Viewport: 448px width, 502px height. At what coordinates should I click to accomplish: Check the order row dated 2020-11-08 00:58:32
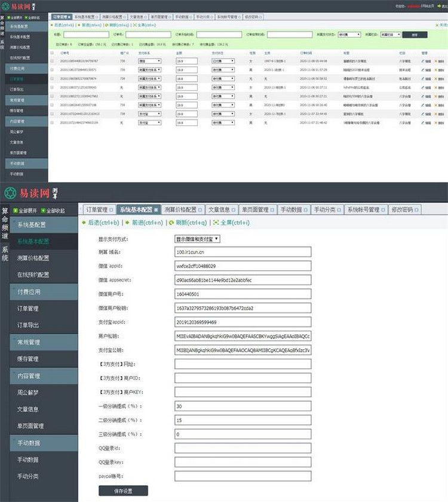point(52,78)
